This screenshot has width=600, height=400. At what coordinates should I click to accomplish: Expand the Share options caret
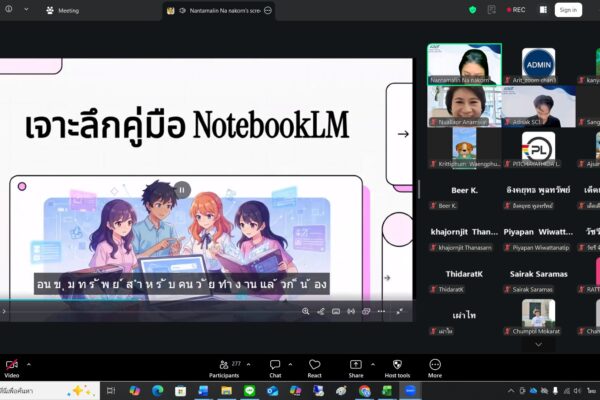click(373, 364)
